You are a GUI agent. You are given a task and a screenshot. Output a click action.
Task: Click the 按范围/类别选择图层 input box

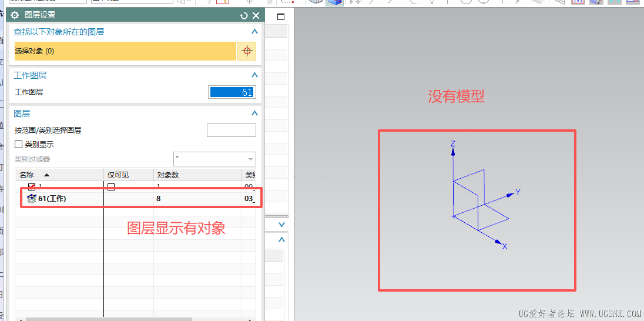(232, 131)
